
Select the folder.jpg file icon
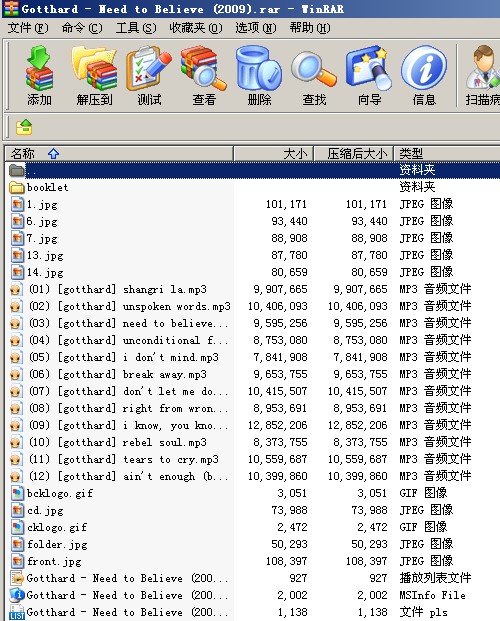17,544
